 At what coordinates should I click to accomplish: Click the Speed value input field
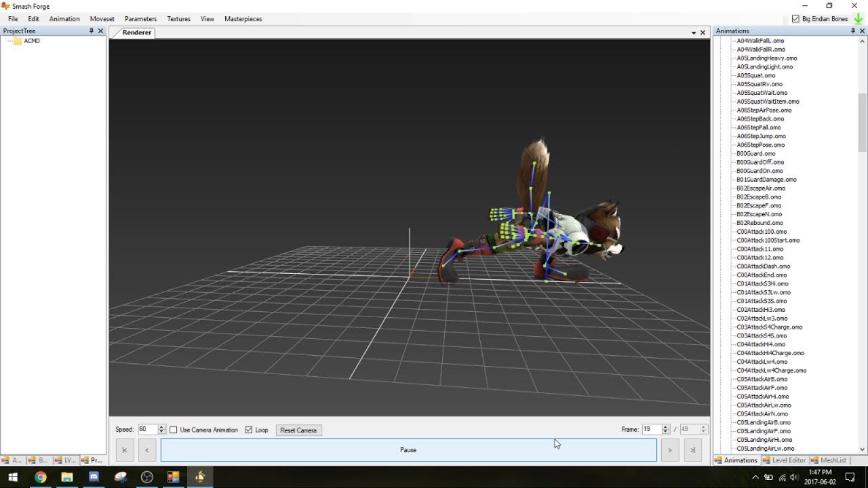click(147, 430)
